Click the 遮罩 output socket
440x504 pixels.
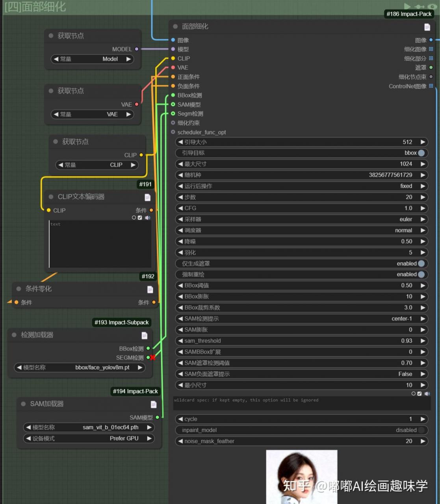point(431,67)
